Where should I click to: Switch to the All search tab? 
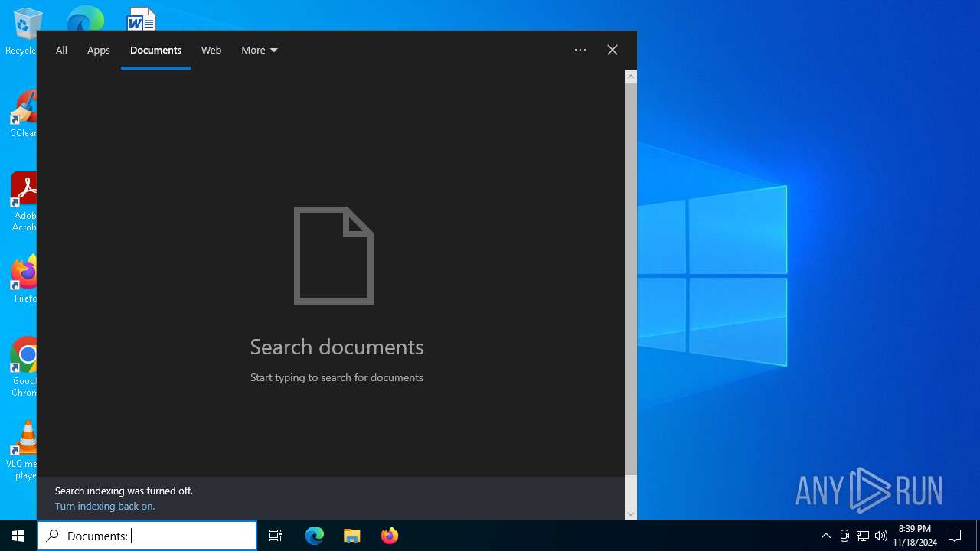click(x=61, y=50)
